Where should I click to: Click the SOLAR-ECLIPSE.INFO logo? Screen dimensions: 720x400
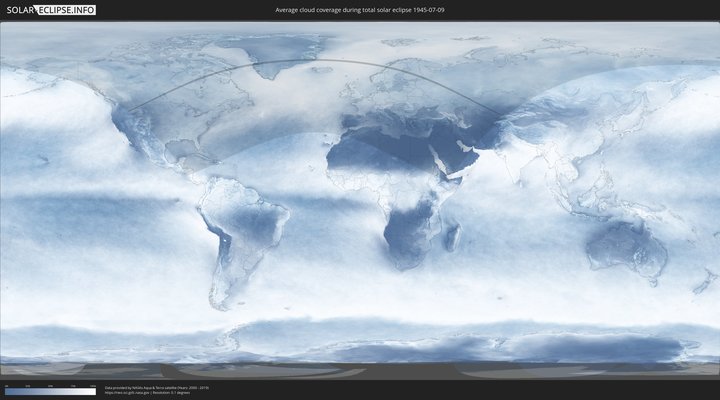[x=51, y=10]
